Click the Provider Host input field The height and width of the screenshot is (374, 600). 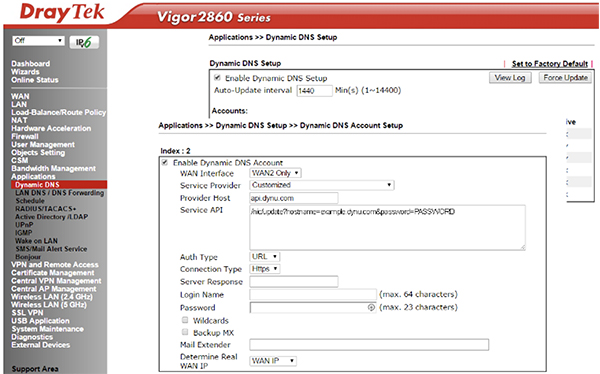(294, 198)
